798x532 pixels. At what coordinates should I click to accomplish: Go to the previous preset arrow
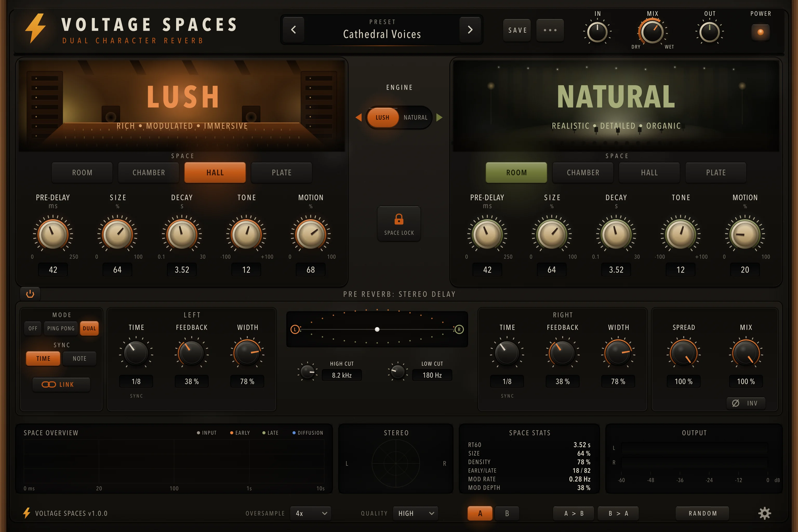click(x=294, y=30)
